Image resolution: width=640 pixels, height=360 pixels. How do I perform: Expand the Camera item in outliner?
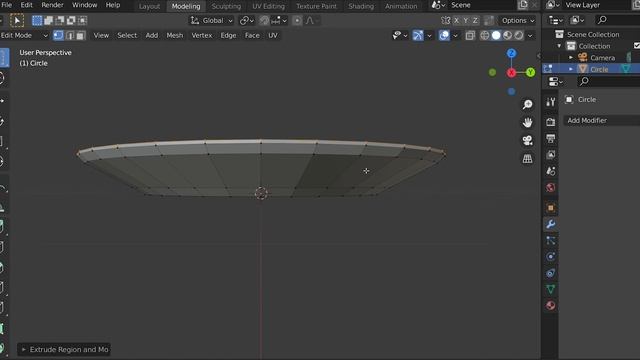571,58
